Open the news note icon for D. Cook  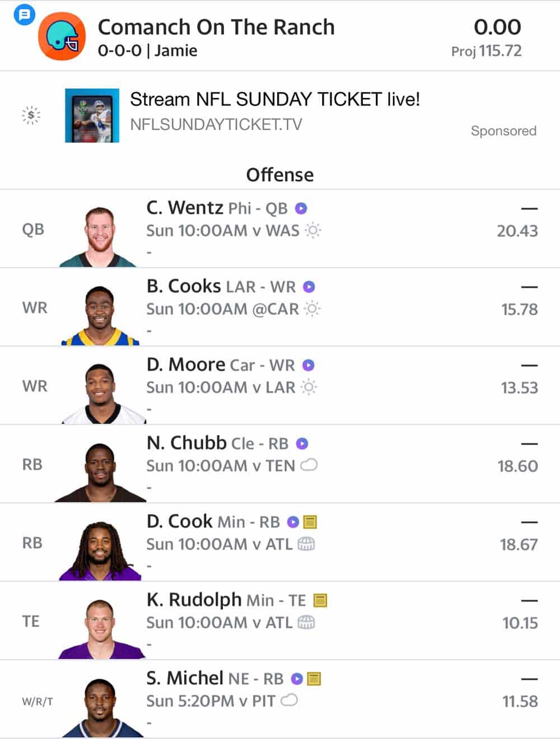click(x=310, y=522)
